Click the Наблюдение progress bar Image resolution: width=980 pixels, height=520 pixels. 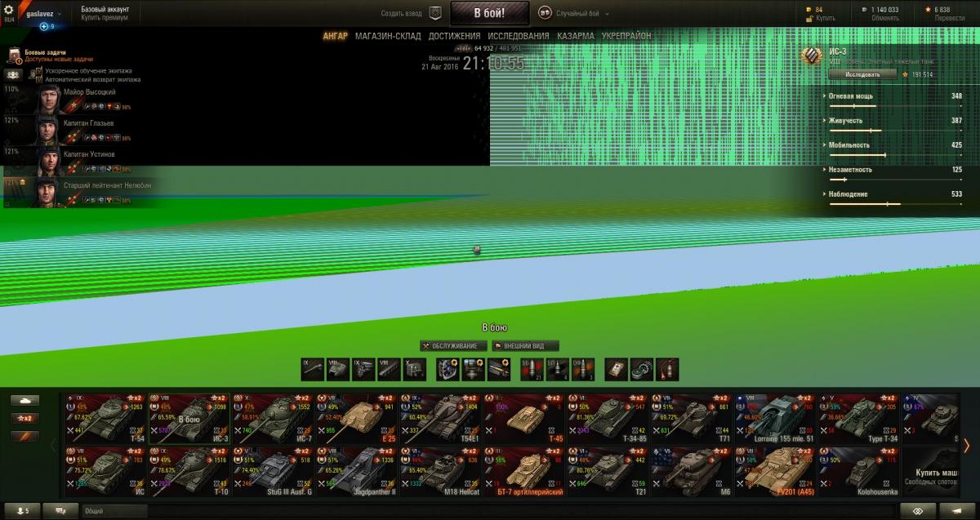coord(896,204)
